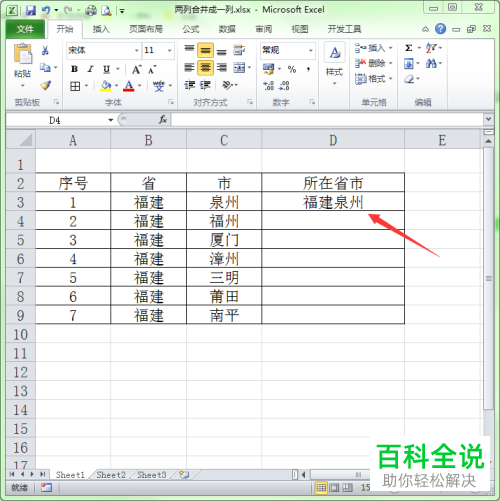Toggle Align Text Left
The image size is (500, 501).
189,68
